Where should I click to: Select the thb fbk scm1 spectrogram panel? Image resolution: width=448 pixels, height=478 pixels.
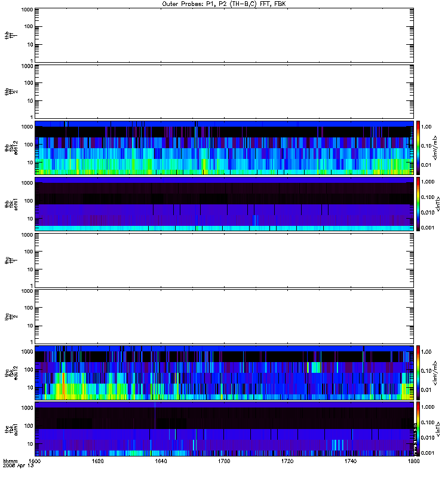(x=225, y=204)
